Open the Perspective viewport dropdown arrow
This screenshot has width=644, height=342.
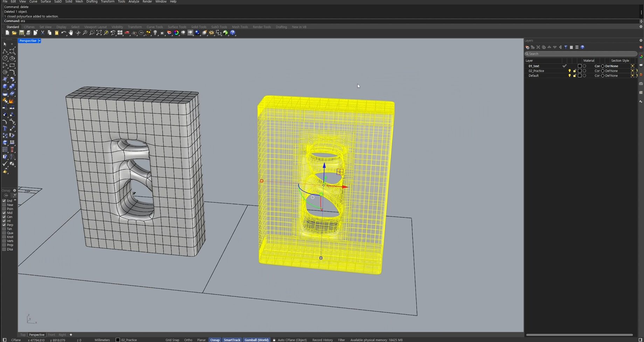coord(40,41)
